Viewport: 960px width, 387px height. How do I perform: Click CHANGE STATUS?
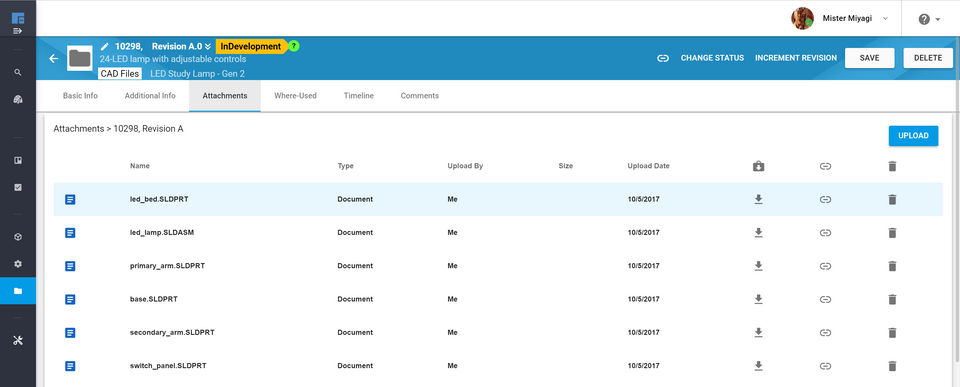(x=712, y=58)
